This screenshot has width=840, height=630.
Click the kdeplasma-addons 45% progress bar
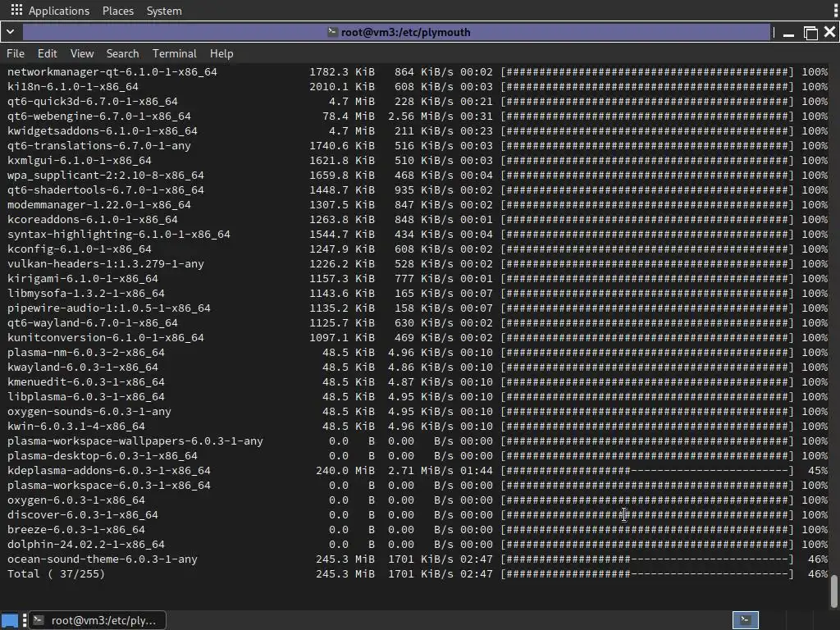click(647, 471)
